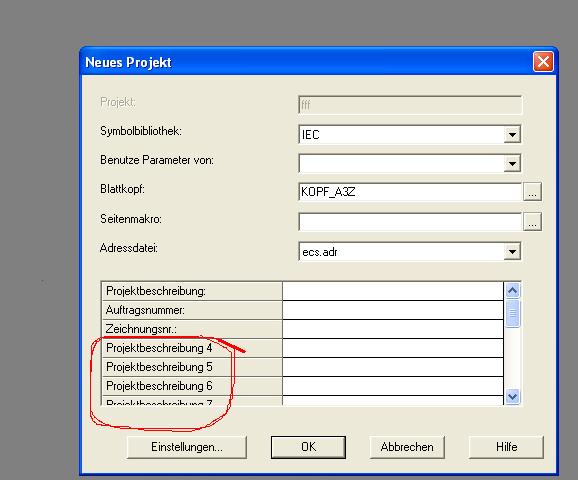The image size is (578, 480).
Task: Open the Symbolbibliothek dropdown arrow
Action: (x=512, y=134)
